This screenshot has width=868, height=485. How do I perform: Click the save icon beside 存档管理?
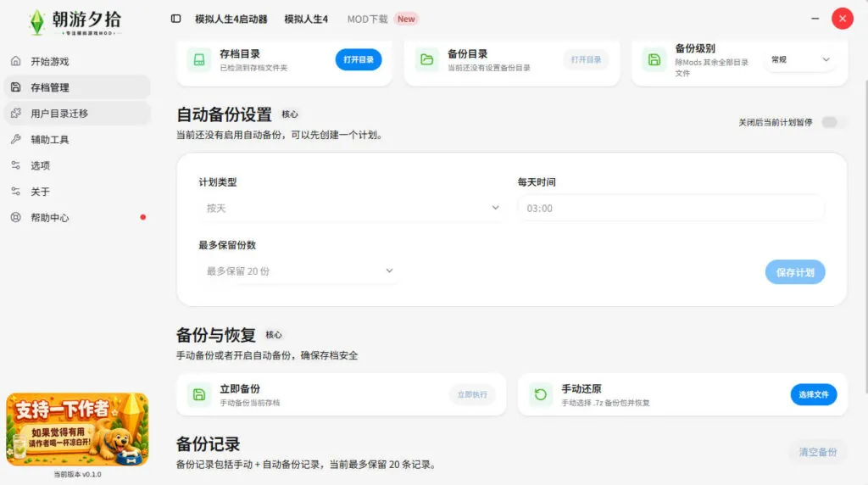(x=16, y=87)
